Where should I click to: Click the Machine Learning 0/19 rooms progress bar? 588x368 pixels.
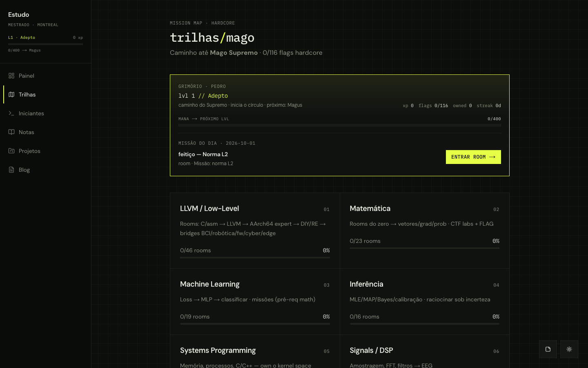tap(255, 324)
